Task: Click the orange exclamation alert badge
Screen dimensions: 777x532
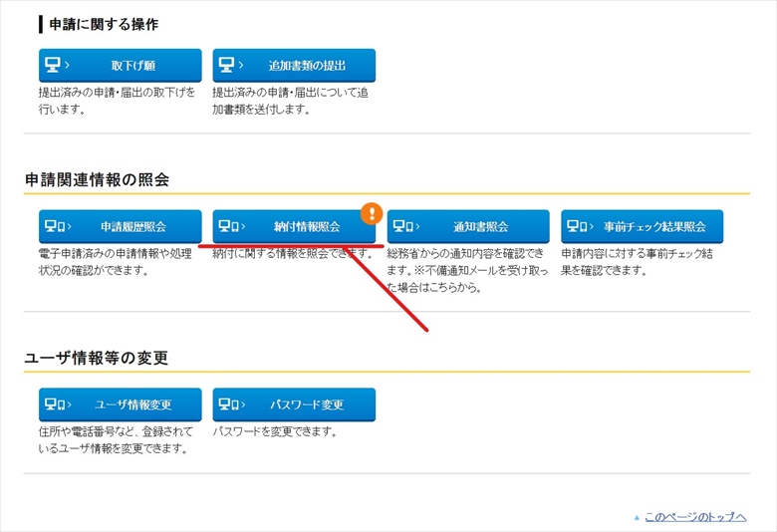Action: pos(372,213)
